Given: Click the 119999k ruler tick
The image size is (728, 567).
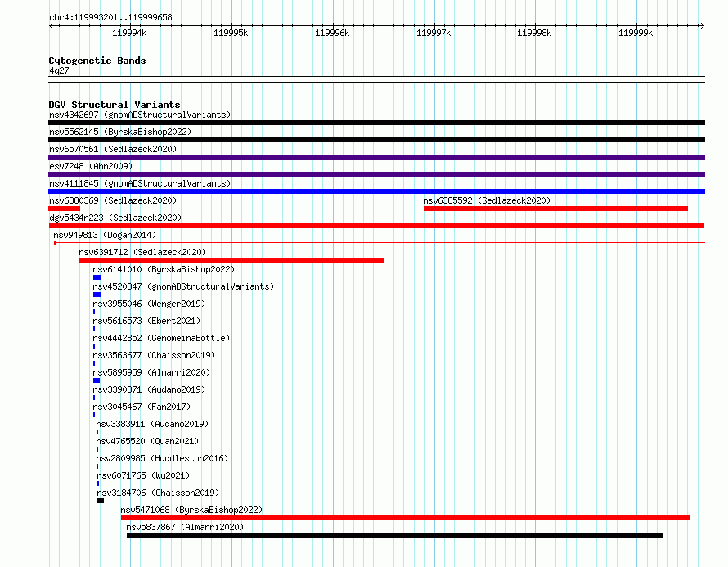Looking at the screenshot, I should click(636, 33).
